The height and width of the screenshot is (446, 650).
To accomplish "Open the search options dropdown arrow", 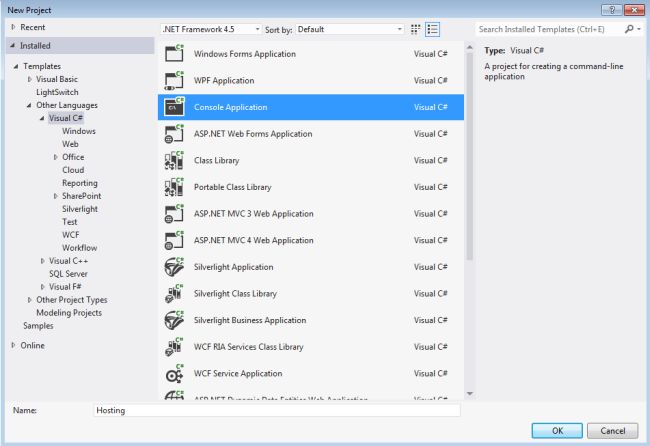I will [x=639, y=29].
